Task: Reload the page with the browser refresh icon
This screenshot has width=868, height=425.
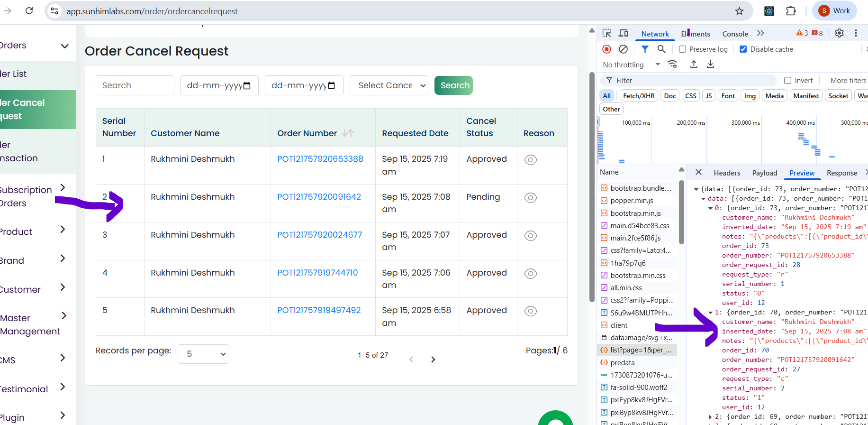Action: tap(29, 11)
